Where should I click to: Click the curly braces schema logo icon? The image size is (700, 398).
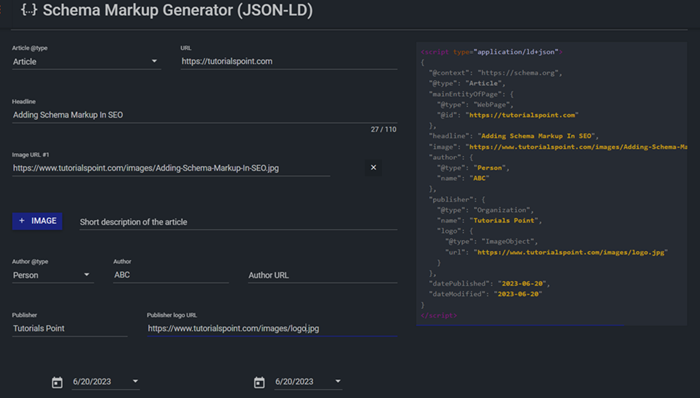(29, 10)
